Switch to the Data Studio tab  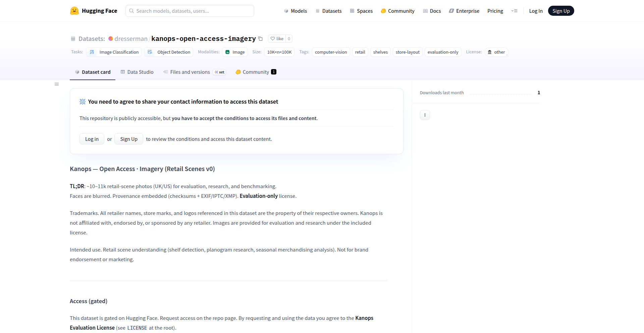(137, 72)
